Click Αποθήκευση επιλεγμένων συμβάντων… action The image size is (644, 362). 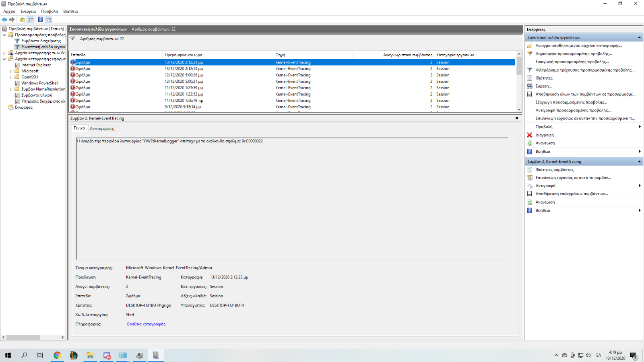[571, 194]
